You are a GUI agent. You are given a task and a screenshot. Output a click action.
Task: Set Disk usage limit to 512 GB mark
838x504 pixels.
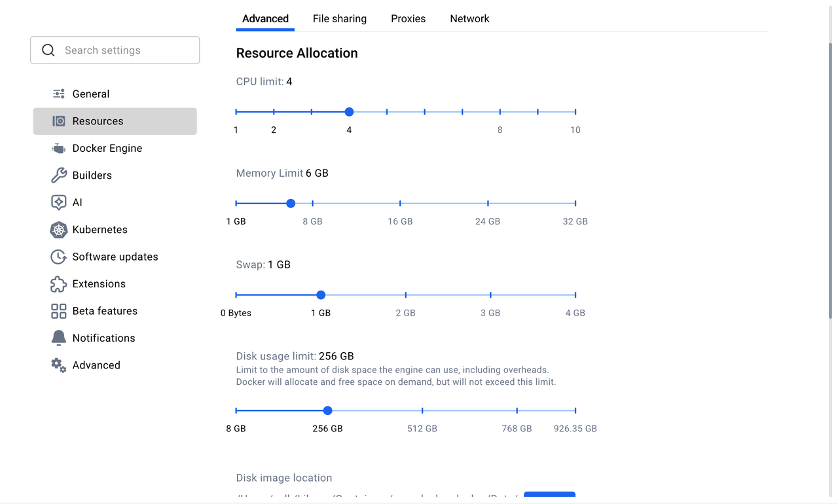point(422,411)
